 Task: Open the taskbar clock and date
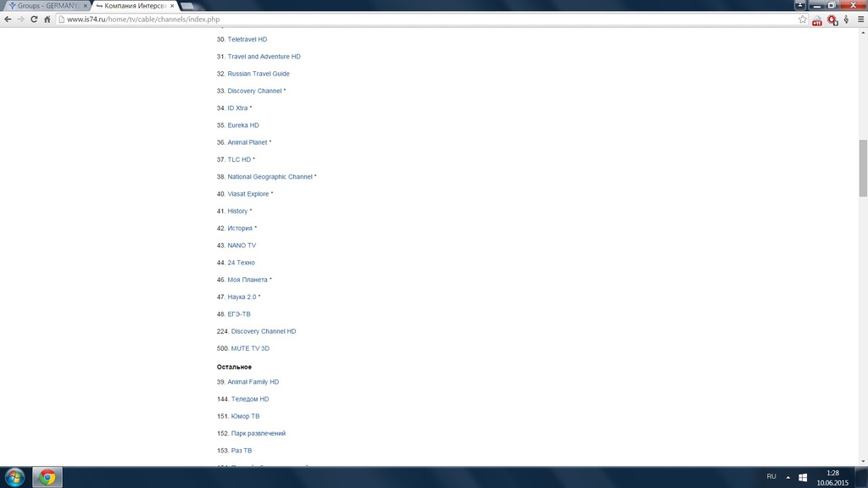pos(832,478)
